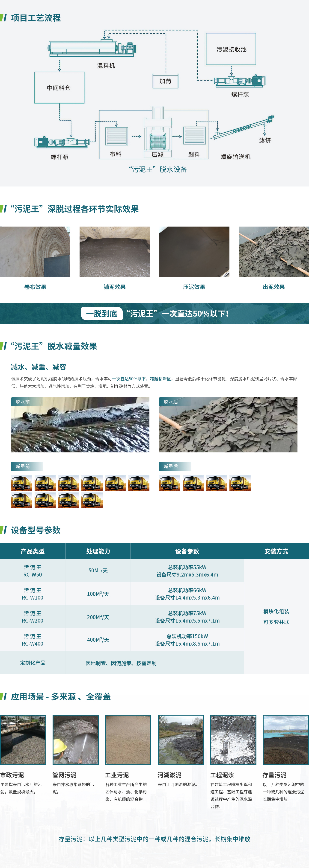The width and height of the screenshot is (309, 868).
Task: Click the 剥料 stripping unit icon
Action: coord(194,136)
